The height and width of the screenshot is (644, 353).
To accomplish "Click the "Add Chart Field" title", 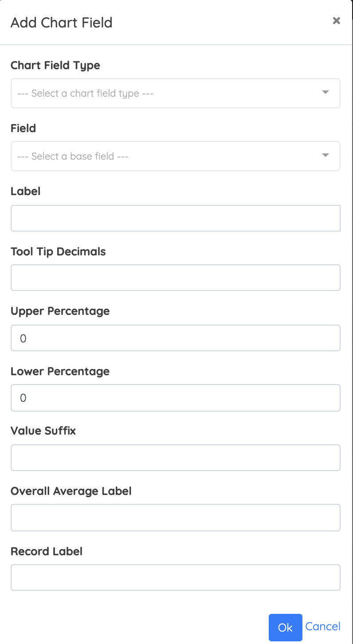I will click(x=62, y=23).
